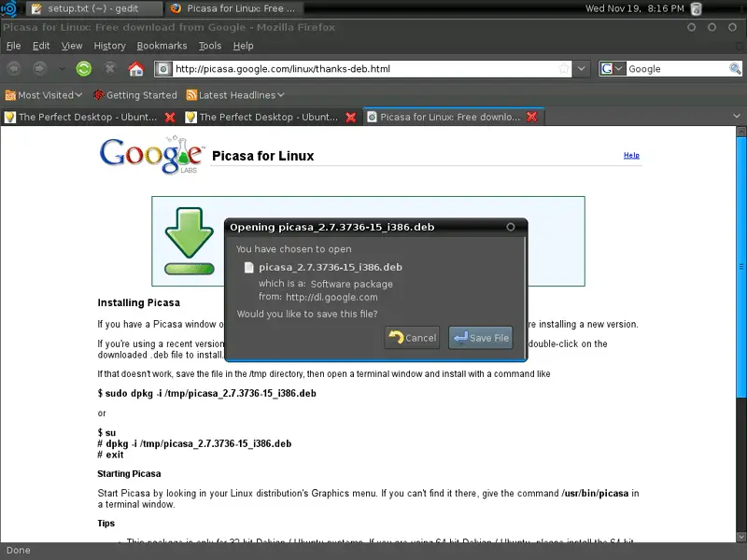Open the recent pages history dropdown arrow
The height and width of the screenshot is (560, 747).
(x=62, y=69)
